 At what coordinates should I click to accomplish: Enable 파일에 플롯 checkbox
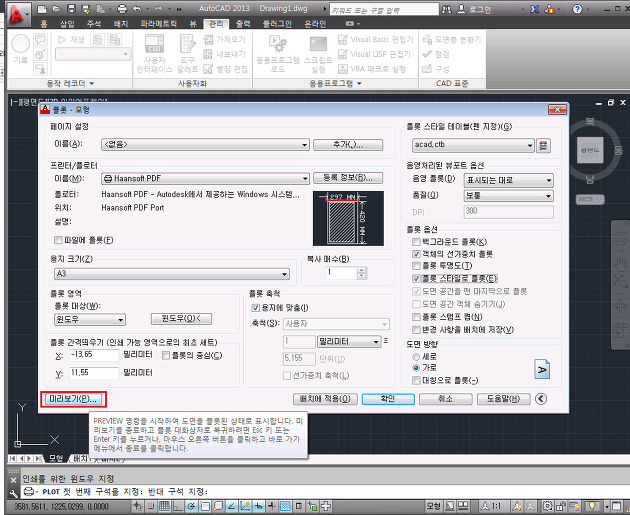pyautogui.click(x=58, y=240)
